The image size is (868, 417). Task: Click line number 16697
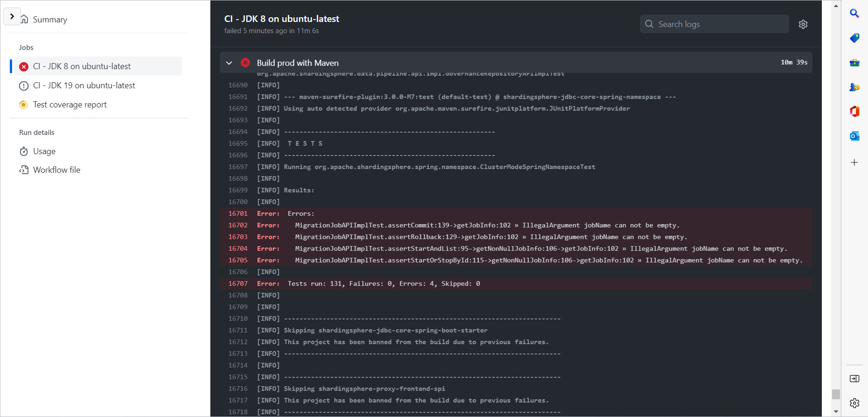click(x=238, y=167)
